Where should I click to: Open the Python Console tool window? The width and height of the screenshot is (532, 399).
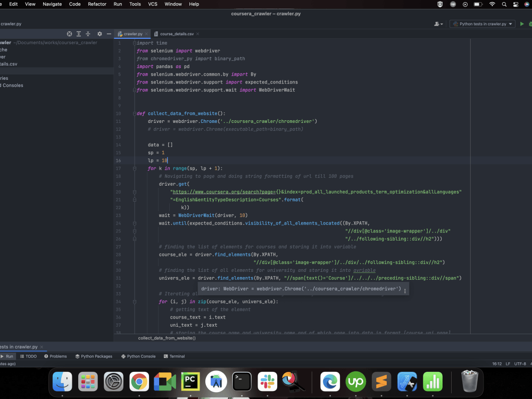pos(138,356)
